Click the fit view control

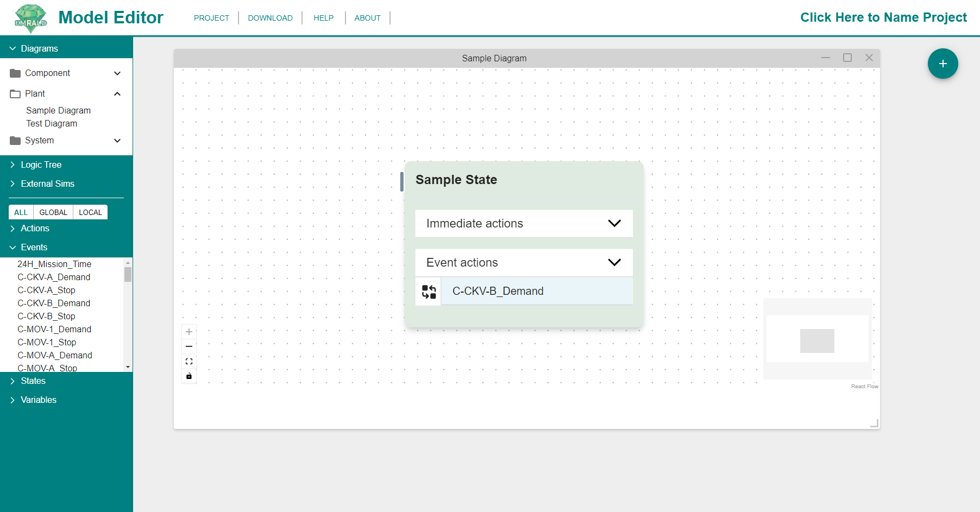pyautogui.click(x=189, y=361)
